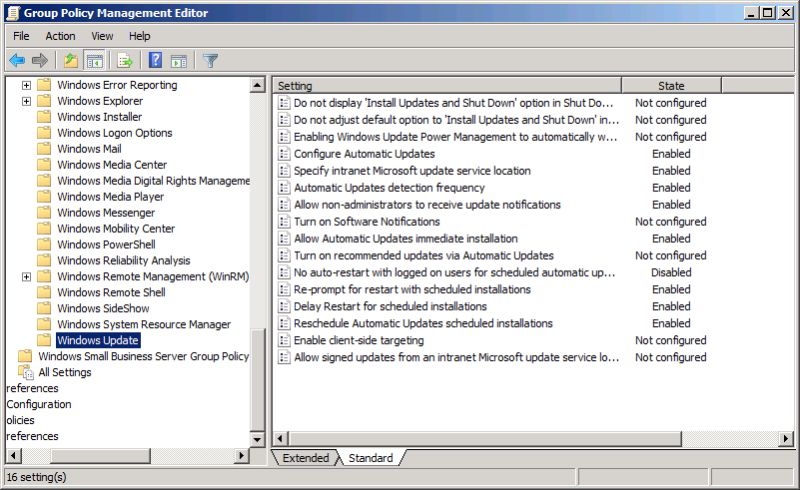Click tree pane horizontal scroll left arrow

click(x=14, y=455)
